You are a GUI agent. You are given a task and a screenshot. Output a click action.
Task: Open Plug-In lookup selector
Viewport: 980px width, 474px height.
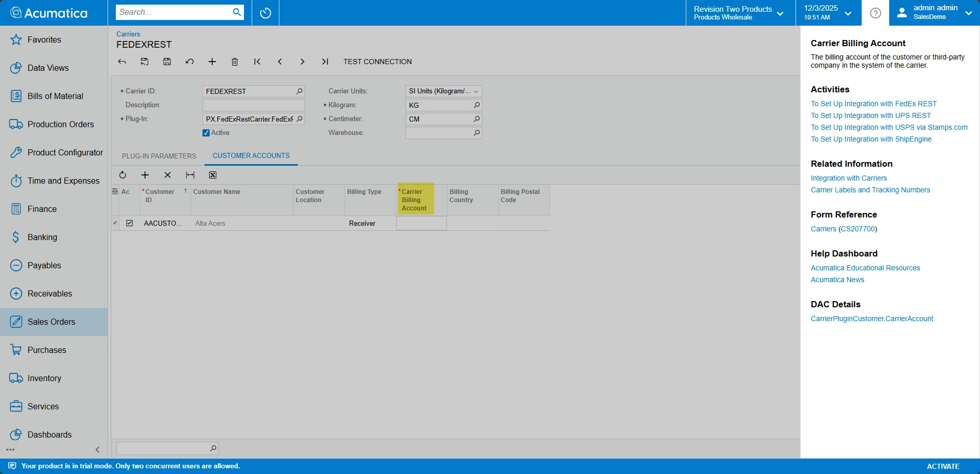coord(299,119)
